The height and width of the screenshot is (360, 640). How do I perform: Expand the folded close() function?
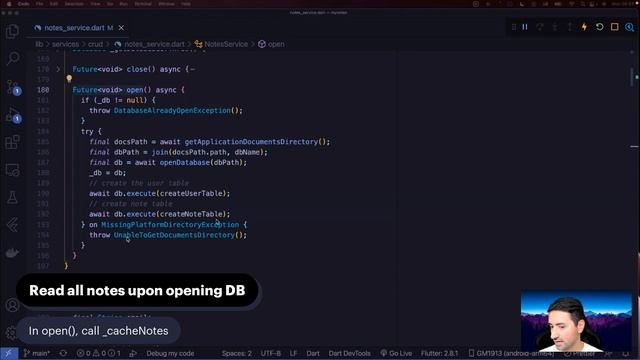(58, 69)
